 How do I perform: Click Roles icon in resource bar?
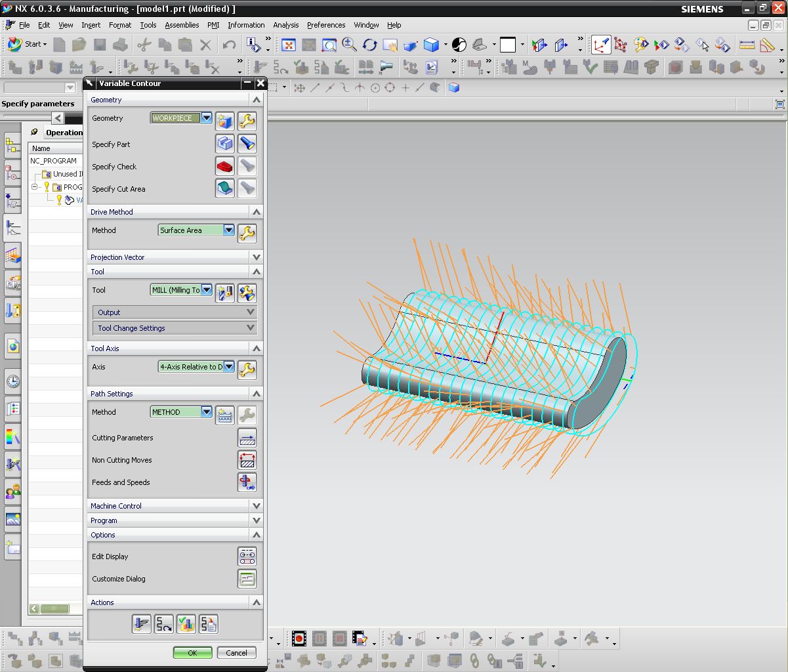(12, 490)
